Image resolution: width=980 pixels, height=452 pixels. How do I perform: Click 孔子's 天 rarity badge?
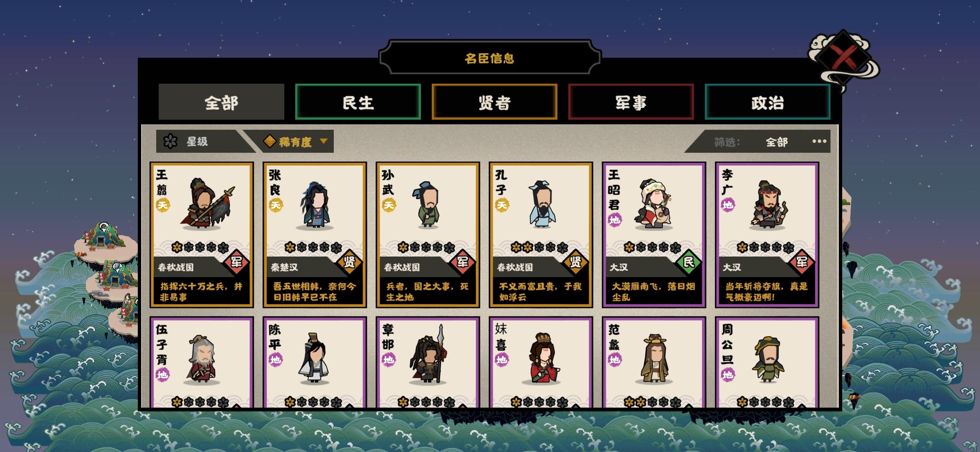tap(502, 205)
